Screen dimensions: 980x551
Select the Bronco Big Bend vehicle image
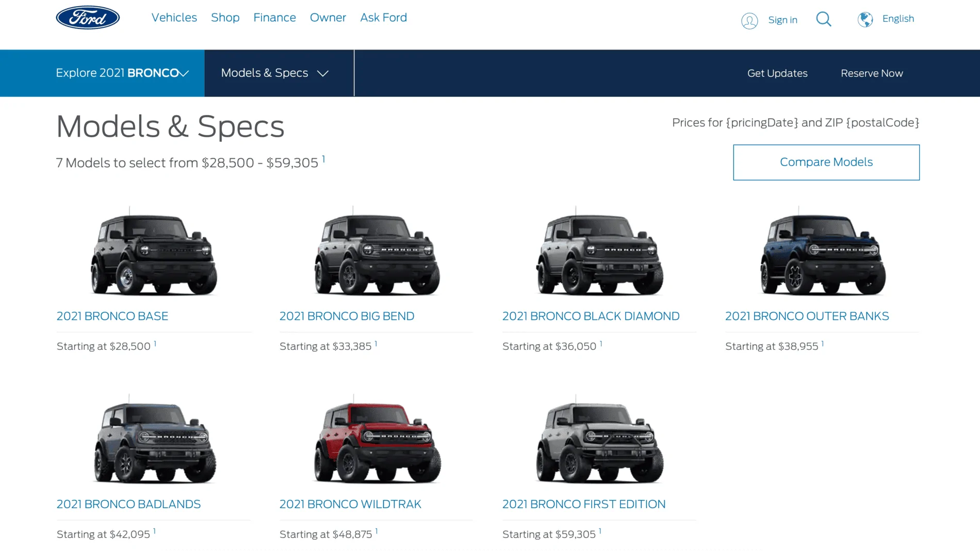(x=377, y=252)
